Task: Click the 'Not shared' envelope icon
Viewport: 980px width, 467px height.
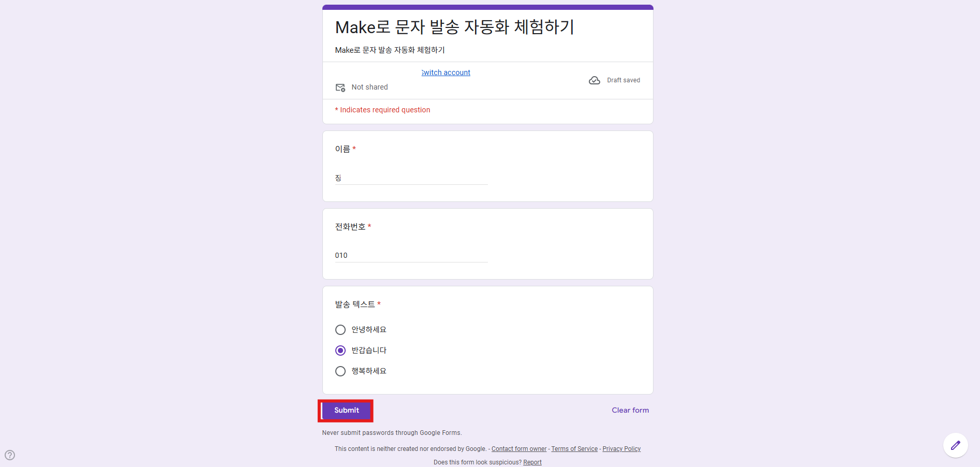Action: 340,87
